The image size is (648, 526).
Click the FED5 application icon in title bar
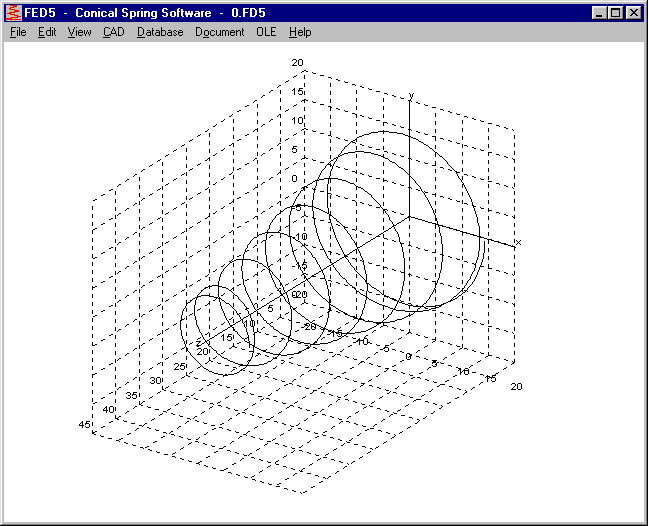14,13
